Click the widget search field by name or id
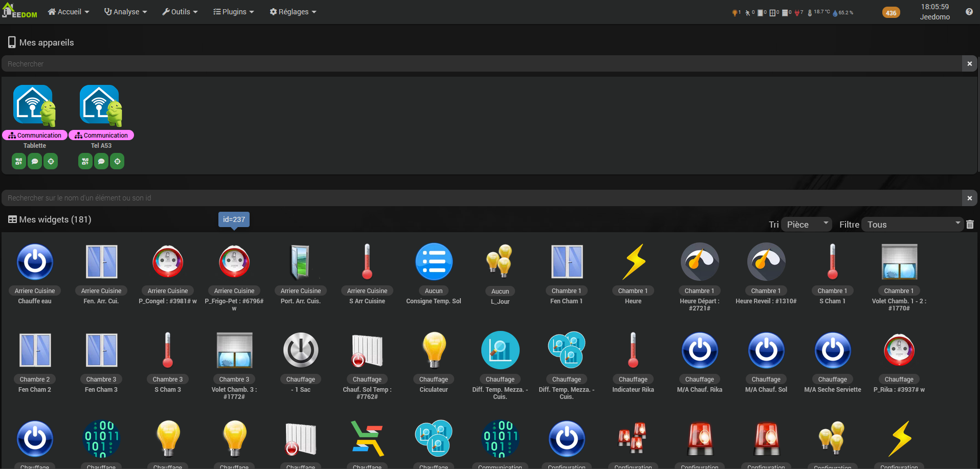The image size is (980, 469). (x=481, y=198)
